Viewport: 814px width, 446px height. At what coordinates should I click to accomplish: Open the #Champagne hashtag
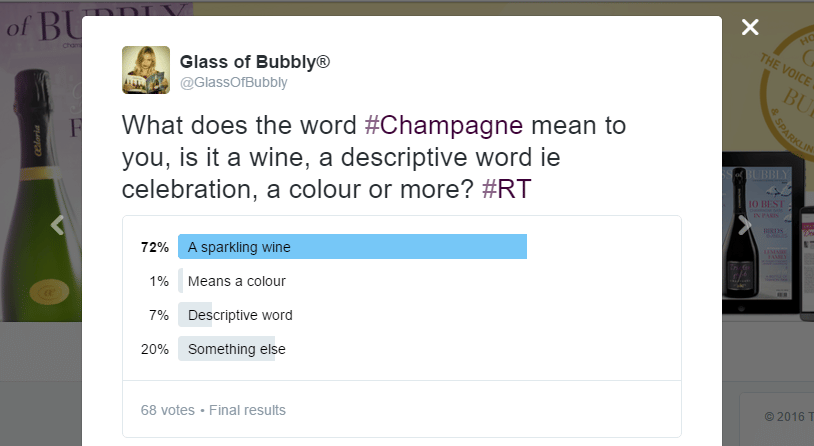[444, 126]
